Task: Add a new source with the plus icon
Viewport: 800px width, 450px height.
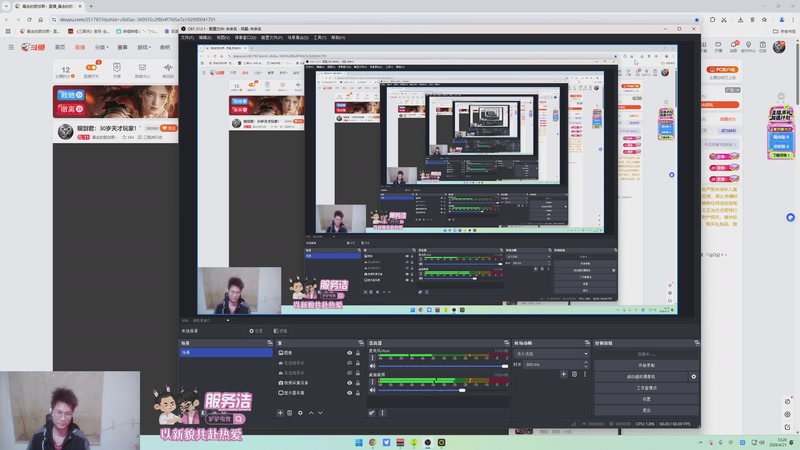Action: (x=280, y=413)
